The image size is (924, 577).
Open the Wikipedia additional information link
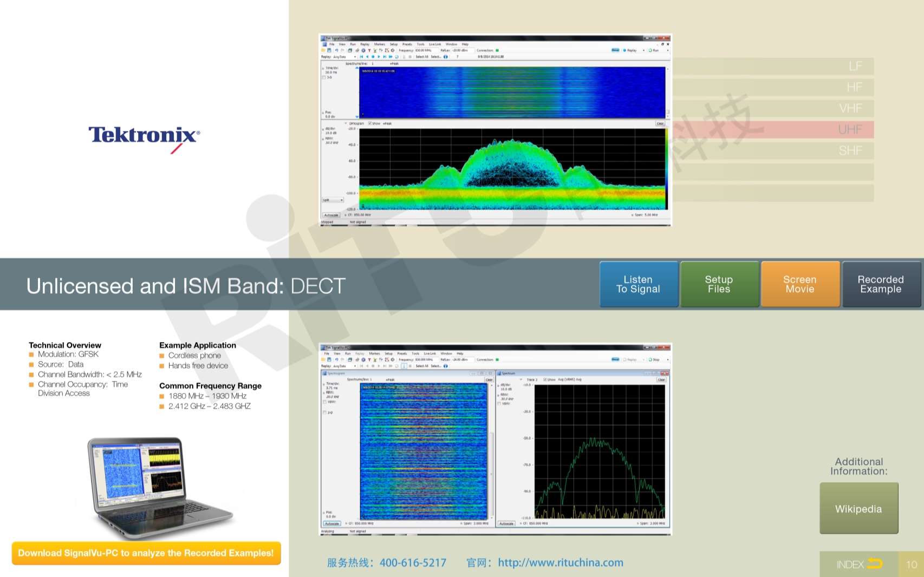tap(858, 508)
